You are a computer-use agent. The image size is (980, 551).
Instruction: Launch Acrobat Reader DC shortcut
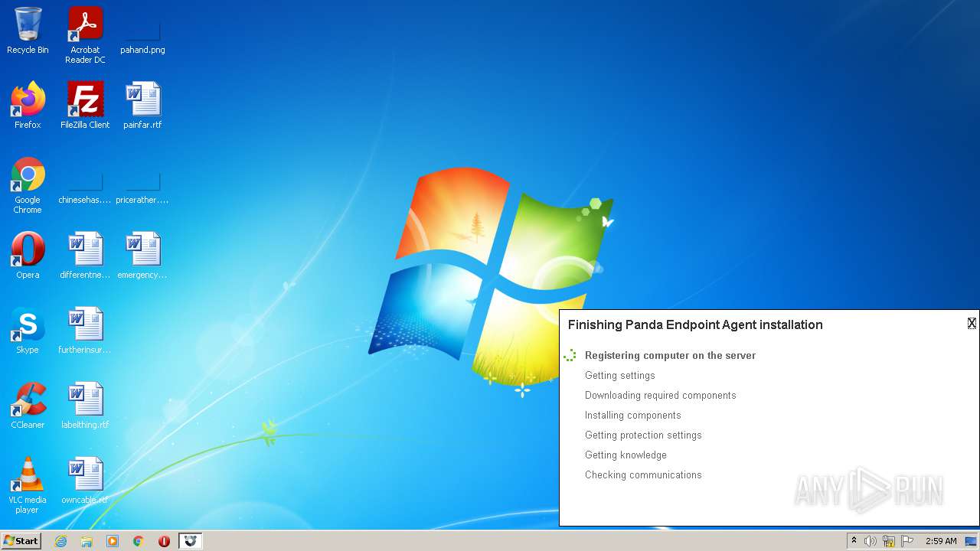pyautogui.click(x=85, y=35)
